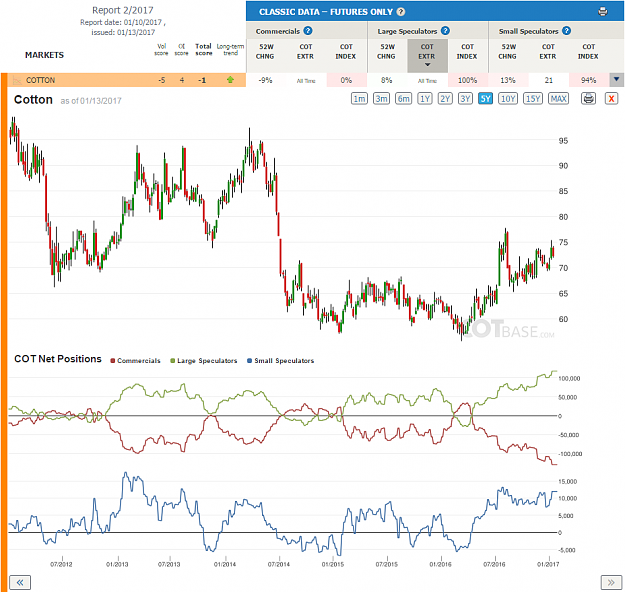Sort by Commercials COT INDEX column

tap(346, 52)
